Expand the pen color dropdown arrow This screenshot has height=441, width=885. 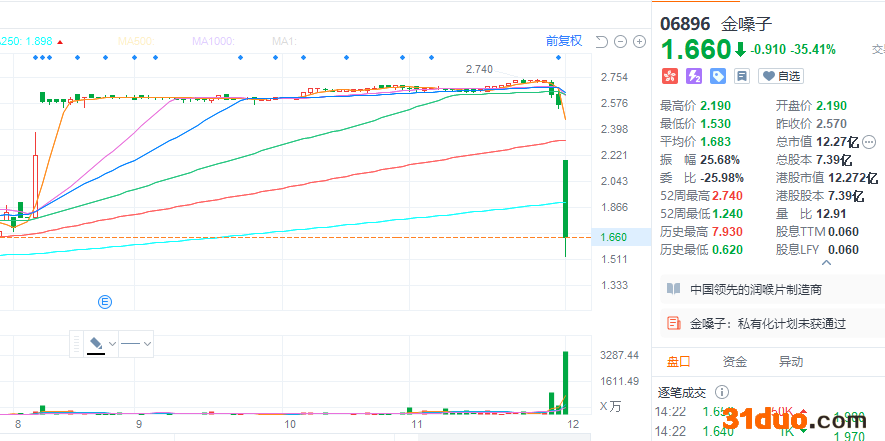click(x=112, y=344)
